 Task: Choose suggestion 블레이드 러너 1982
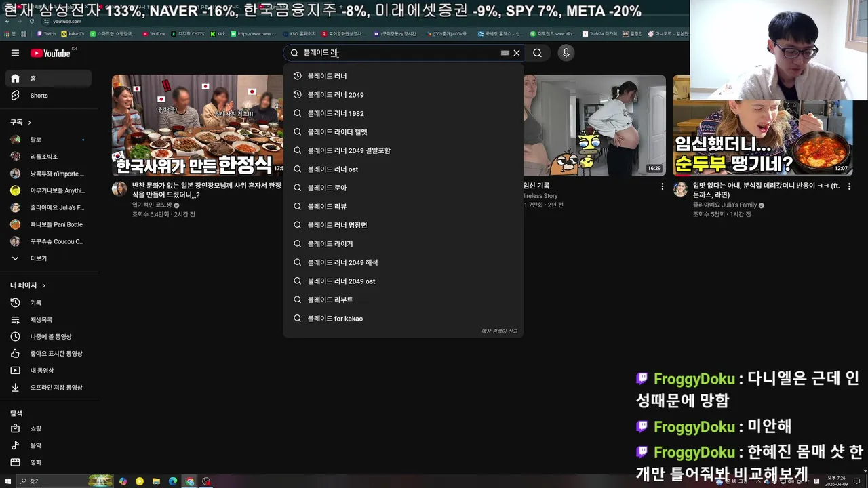click(403, 113)
